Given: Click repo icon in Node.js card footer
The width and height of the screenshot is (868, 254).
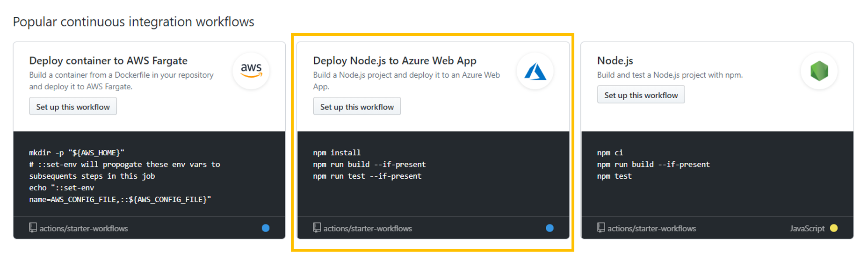Looking at the screenshot, I should click(601, 228).
